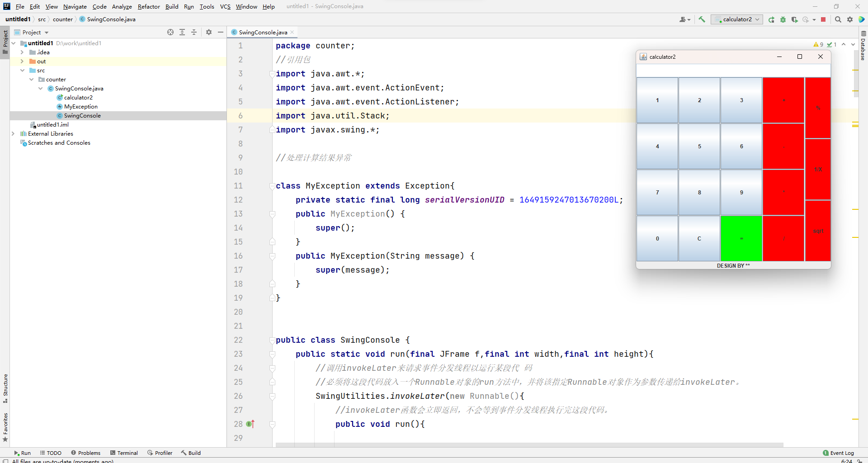The image size is (868, 463).
Task: Toggle the Favorites tool window sidebar button
Action: click(5, 427)
